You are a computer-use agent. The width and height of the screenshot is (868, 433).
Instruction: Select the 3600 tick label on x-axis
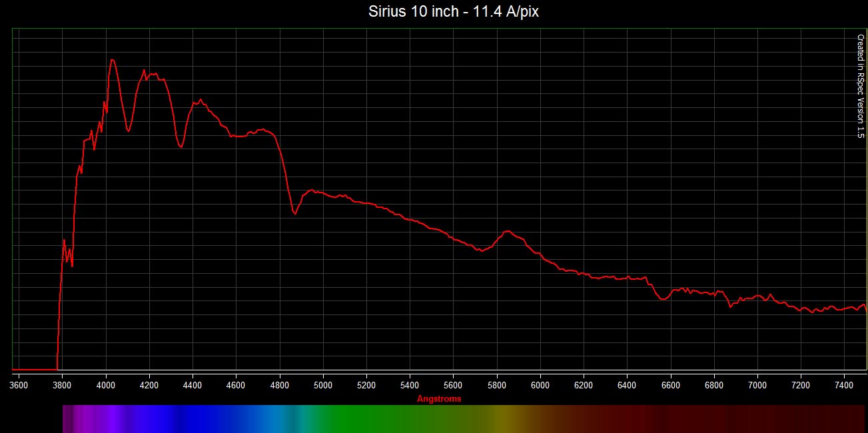coord(19,385)
